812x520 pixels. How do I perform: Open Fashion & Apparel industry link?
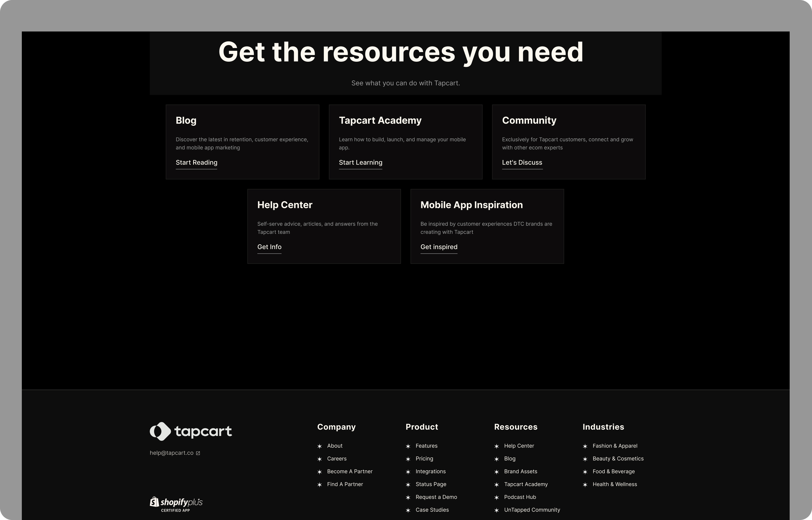pos(615,446)
